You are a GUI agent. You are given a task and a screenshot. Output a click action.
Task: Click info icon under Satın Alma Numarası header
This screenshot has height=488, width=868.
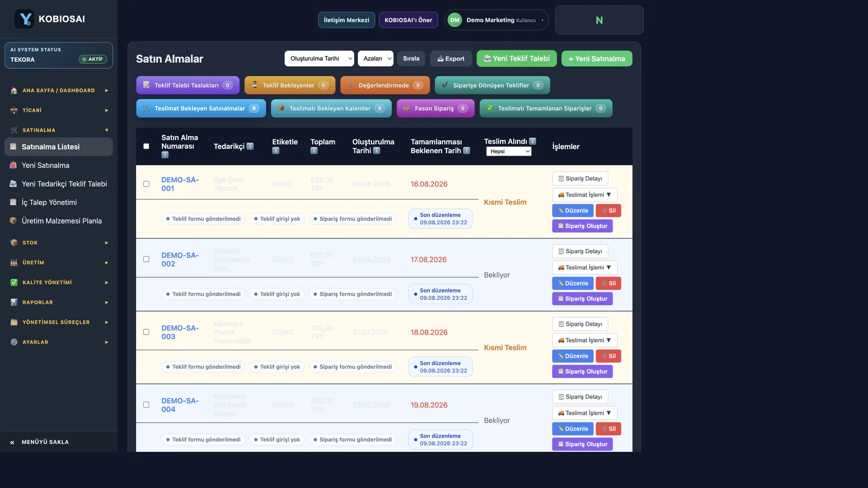coord(165,155)
